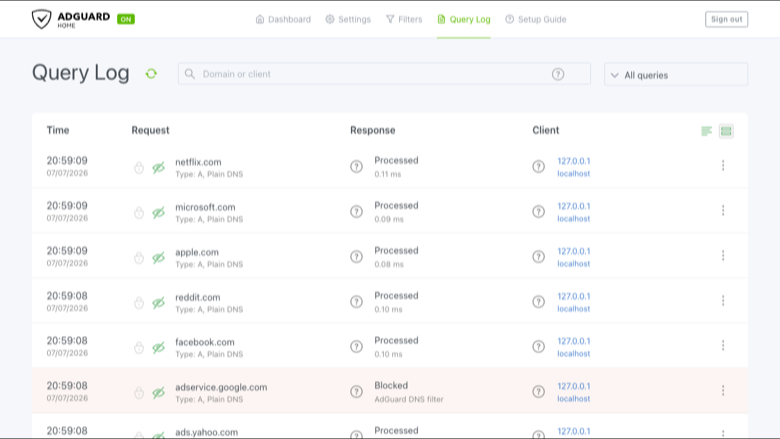This screenshot has width=780, height=439.
Task: Refresh the query log with green arrows icon
Action: [151, 74]
